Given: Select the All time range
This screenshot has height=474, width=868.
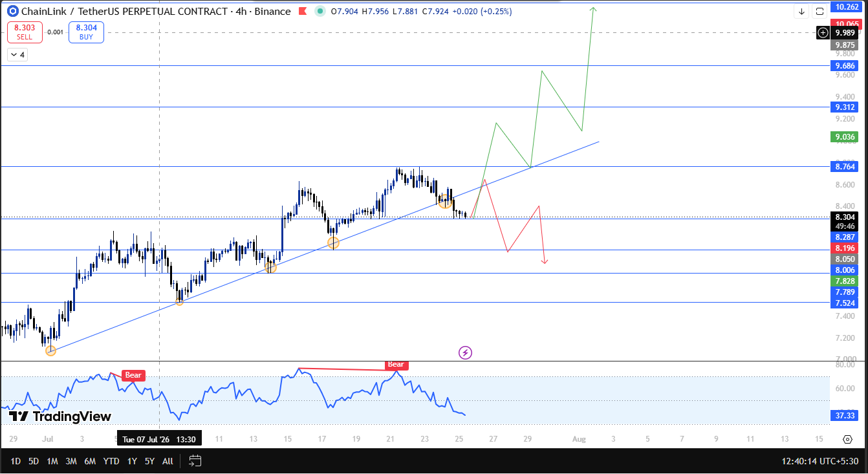Looking at the screenshot, I should point(168,461).
